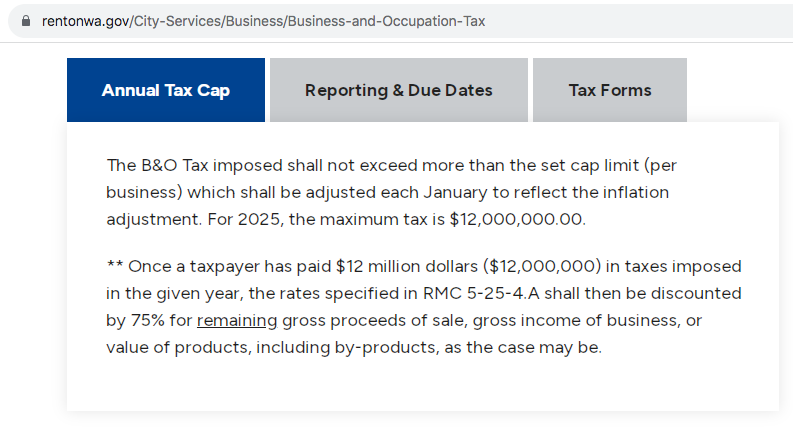The image size is (793, 430).
Task: Click the "$12 million dollars" phrase
Action: pyautogui.click(x=405, y=267)
